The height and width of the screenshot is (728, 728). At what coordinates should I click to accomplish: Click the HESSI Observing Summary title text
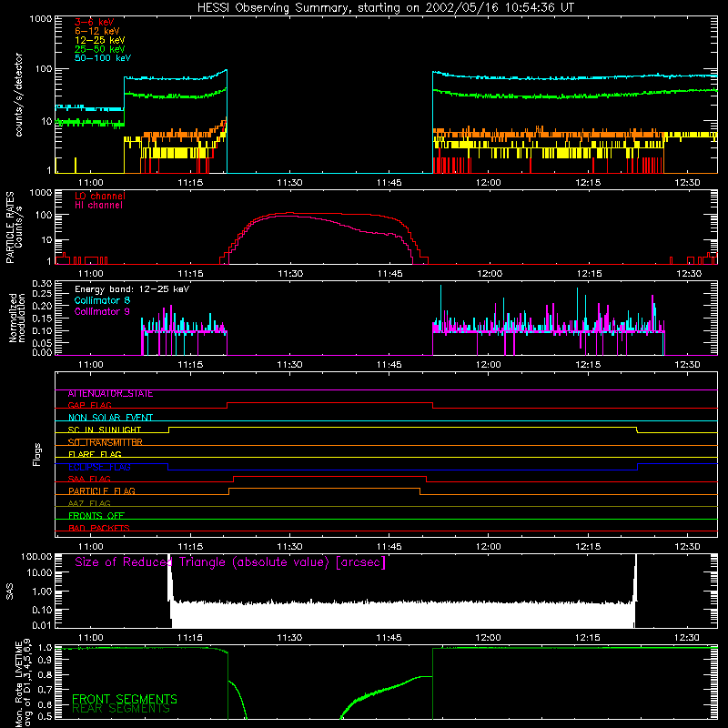(x=385, y=8)
